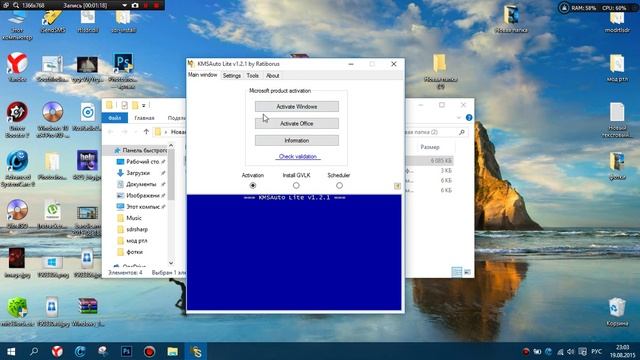Open the Information button in KMSAuto

point(297,140)
